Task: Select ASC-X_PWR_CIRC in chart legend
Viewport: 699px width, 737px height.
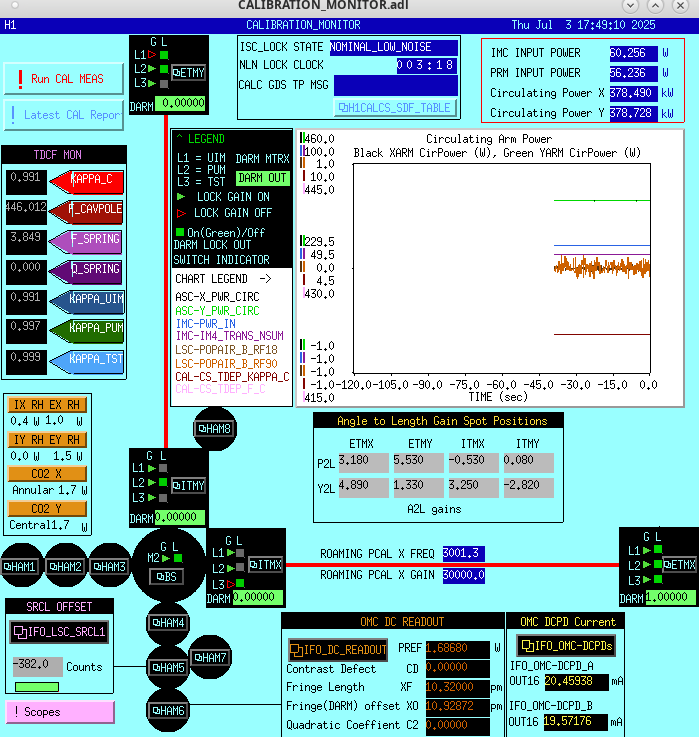Action: click(217, 297)
